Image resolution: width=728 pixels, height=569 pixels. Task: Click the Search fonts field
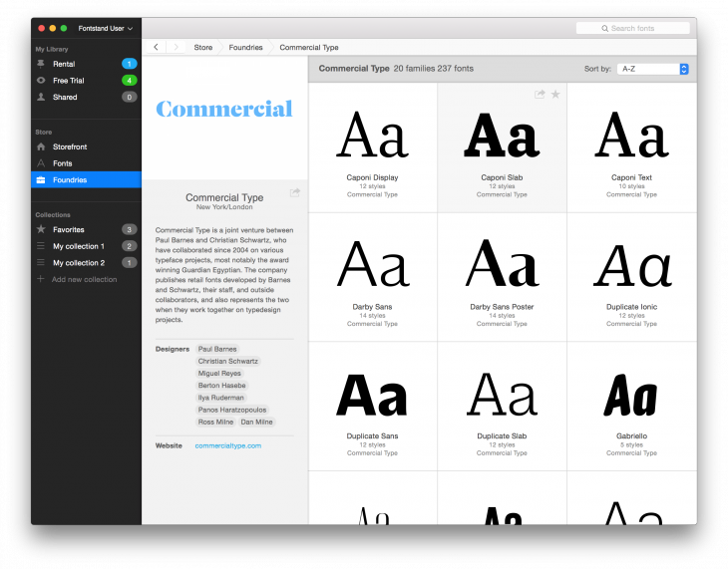[x=632, y=28]
